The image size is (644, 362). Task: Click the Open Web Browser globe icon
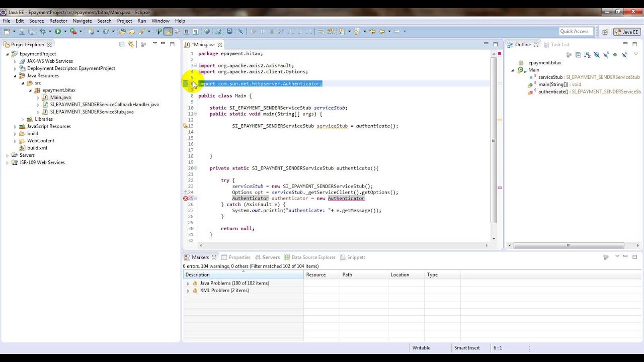click(x=207, y=31)
